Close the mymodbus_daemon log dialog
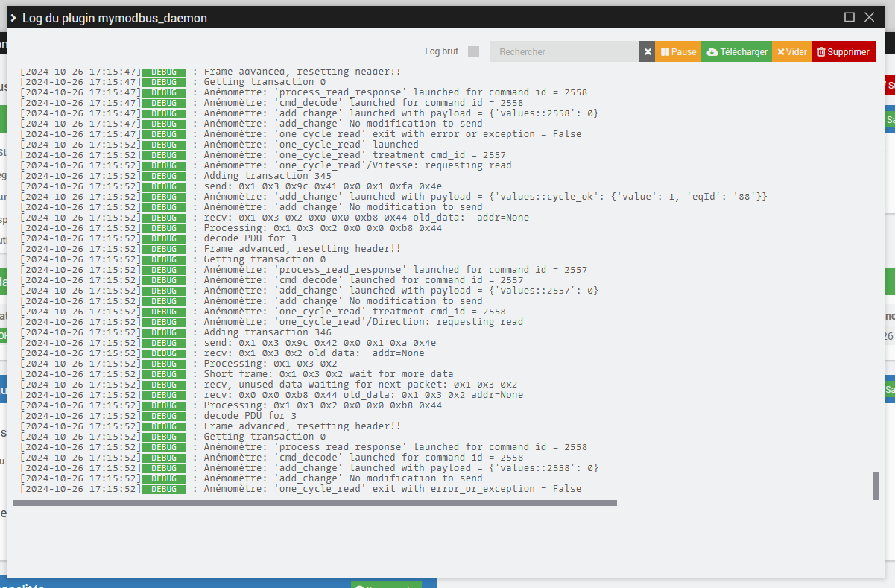The height and width of the screenshot is (588, 895). 869,17
